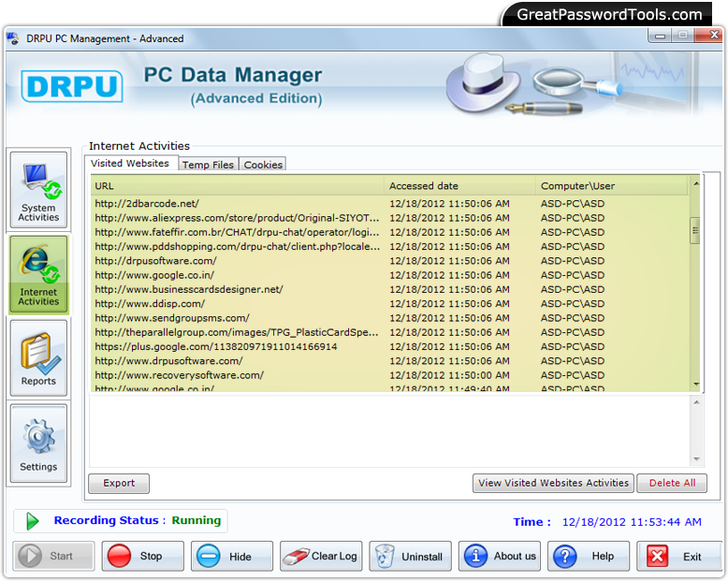Clear Log using the eraser button
This screenshot has height=581, width=728.
tap(321, 556)
